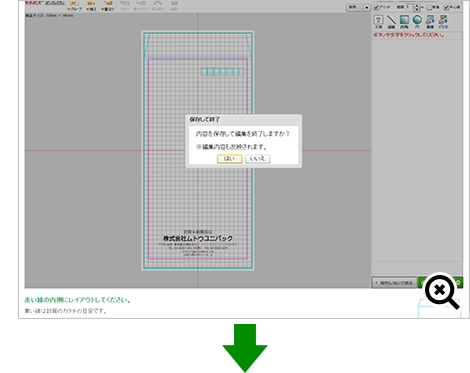Image resolution: width=470 pixels, height=373 pixels.
Task: Open the 重なり layer order dropdown
Action: [108, 6]
